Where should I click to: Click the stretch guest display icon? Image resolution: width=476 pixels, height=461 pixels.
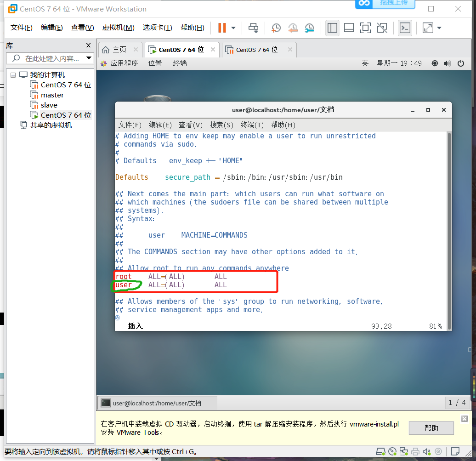point(428,28)
